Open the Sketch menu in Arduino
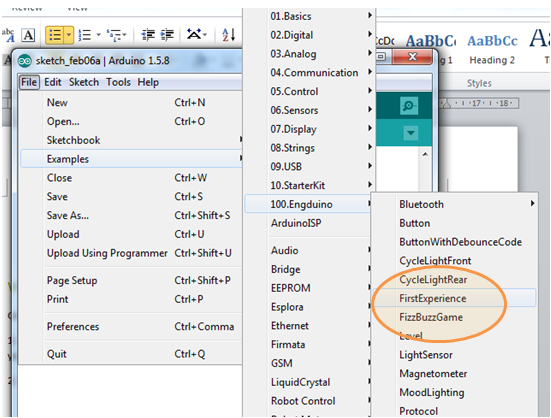 84,82
